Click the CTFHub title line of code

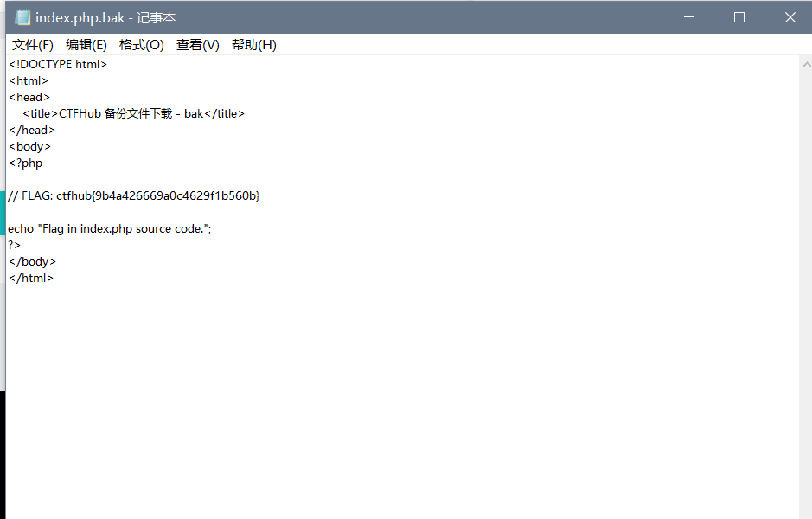[x=134, y=112]
